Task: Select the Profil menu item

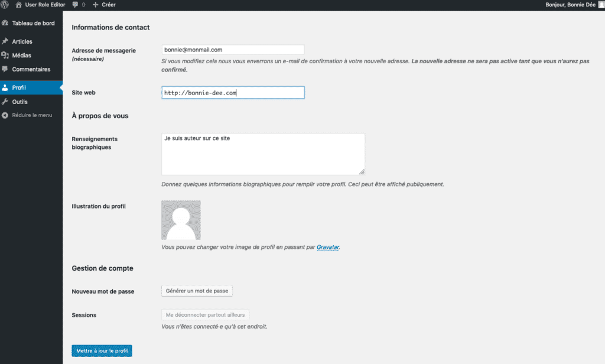Action: pyautogui.click(x=31, y=87)
